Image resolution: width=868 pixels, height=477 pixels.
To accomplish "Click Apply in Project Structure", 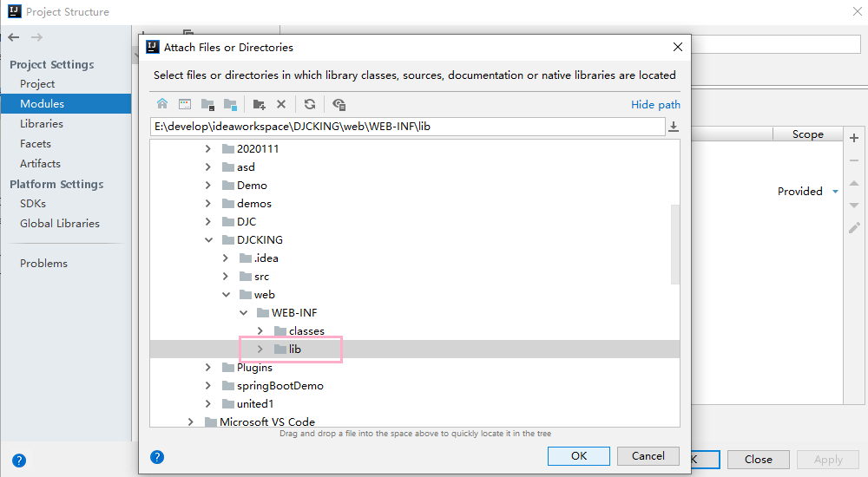I will pos(828,460).
